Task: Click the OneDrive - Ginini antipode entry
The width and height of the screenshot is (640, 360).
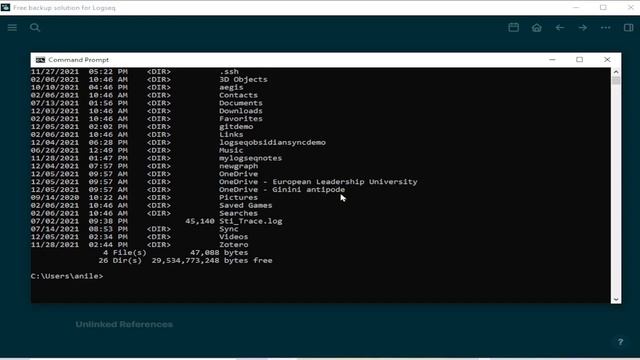Action: click(x=282, y=190)
